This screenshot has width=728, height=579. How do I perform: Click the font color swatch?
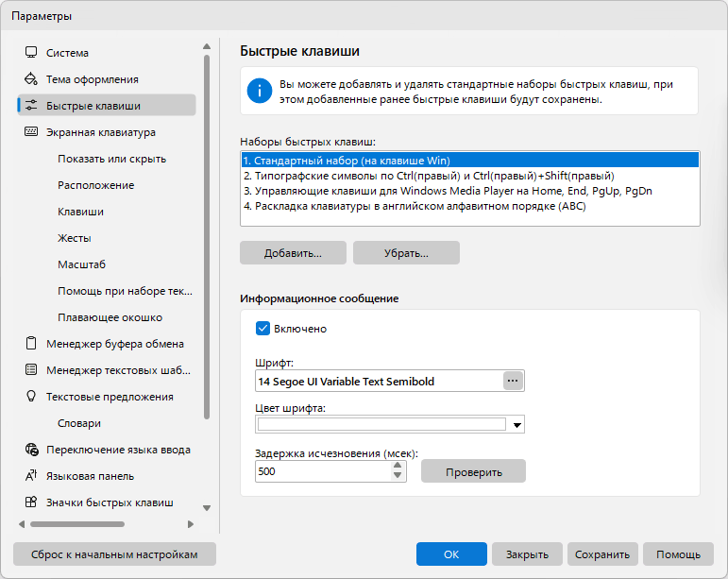[381, 424]
